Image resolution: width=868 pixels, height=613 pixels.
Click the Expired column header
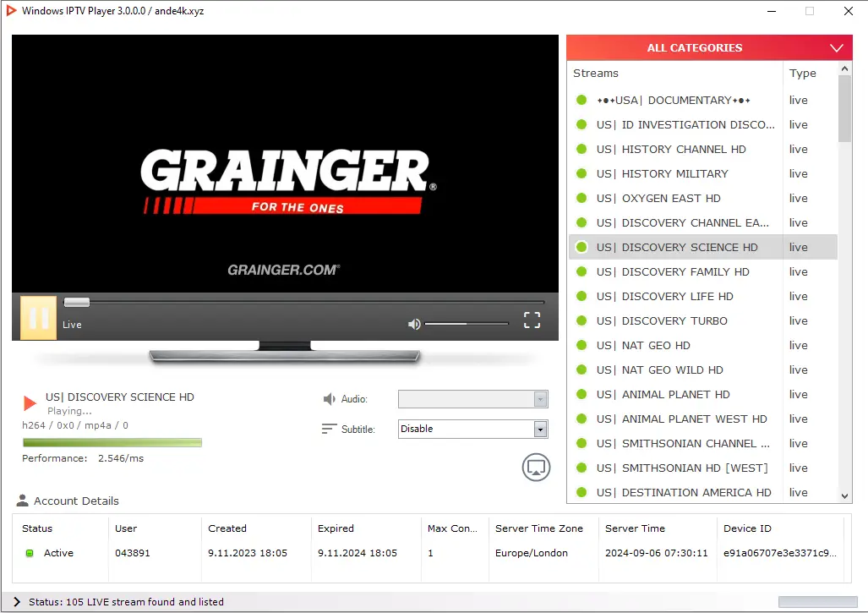click(x=336, y=528)
